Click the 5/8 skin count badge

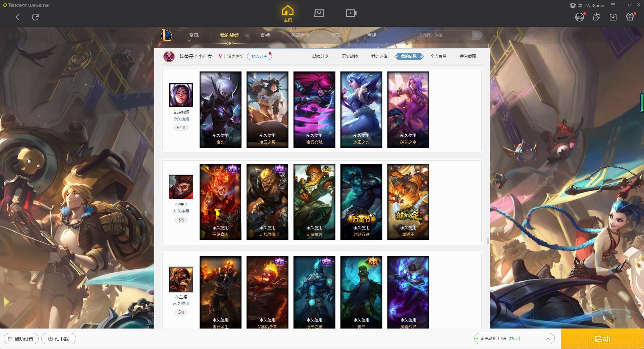point(181,312)
